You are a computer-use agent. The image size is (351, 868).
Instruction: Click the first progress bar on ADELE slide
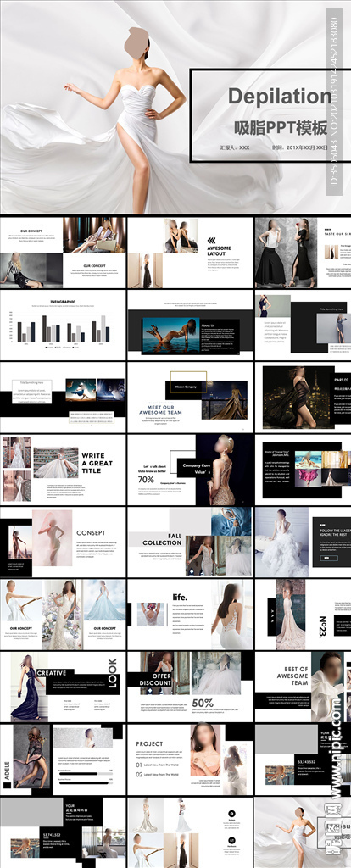(x=82, y=774)
